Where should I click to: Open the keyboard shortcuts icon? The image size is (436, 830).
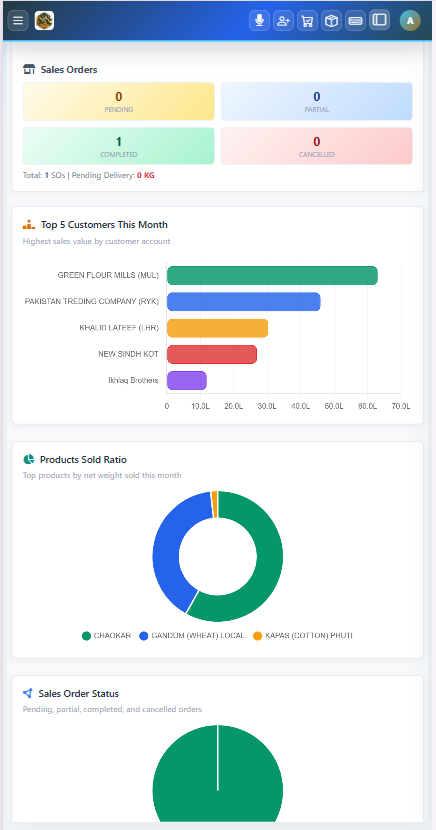[x=356, y=21]
